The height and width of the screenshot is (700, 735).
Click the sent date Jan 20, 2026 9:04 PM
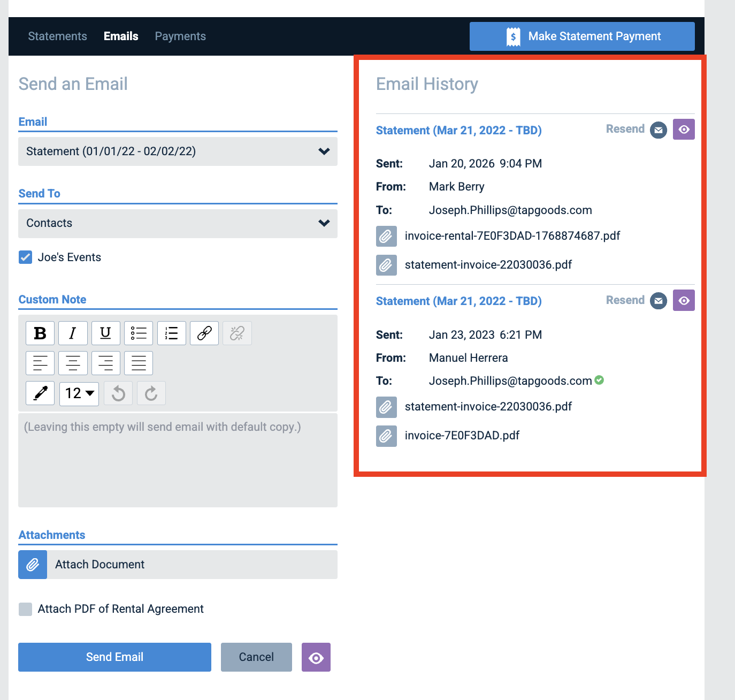pos(486,164)
